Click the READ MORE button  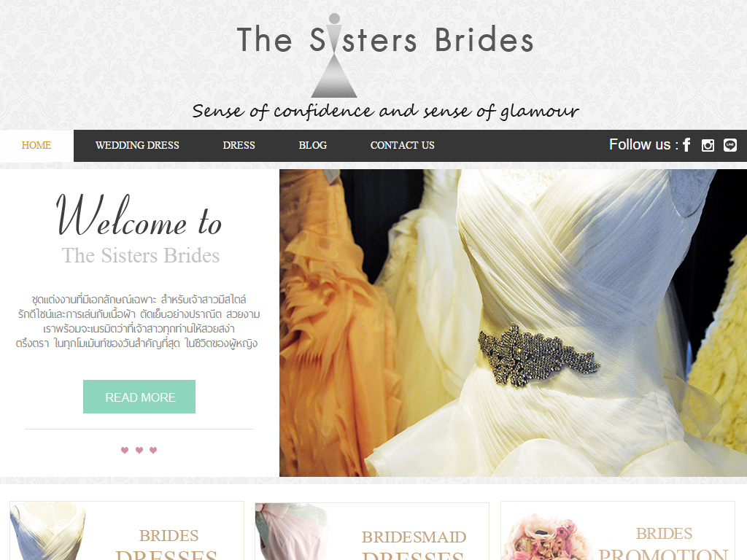pyautogui.click(x=139, y=397)
